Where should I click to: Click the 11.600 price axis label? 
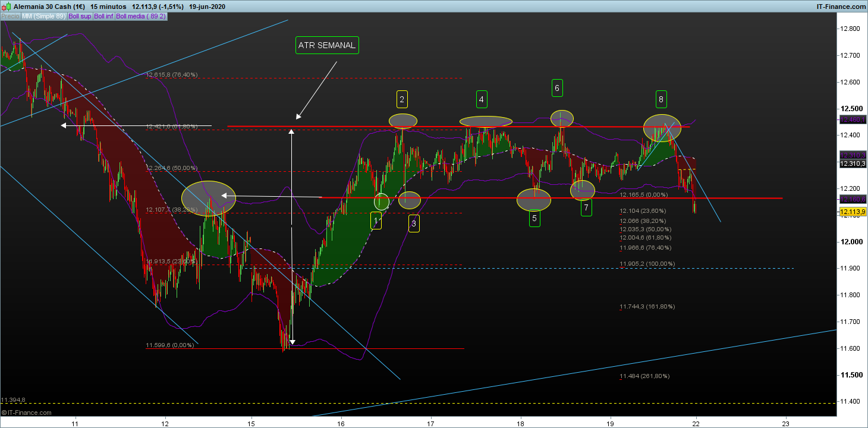[851, 348]
